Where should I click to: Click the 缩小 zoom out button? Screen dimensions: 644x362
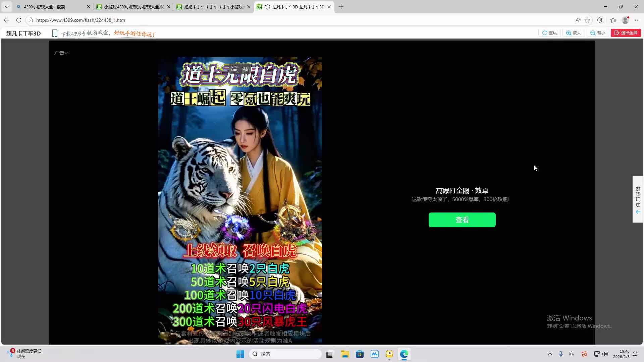tap(598, 33)
